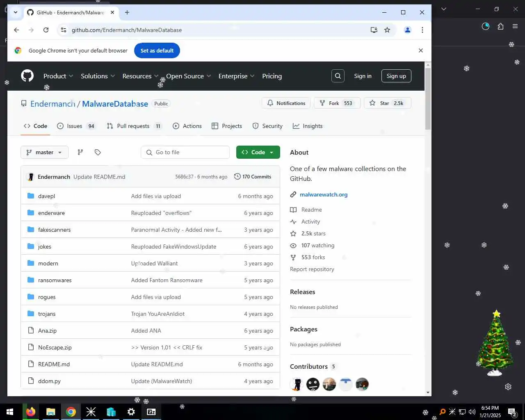525x420 pixels.
Task: Click second contributor avatar with dark face
Action: coord(313,384)
